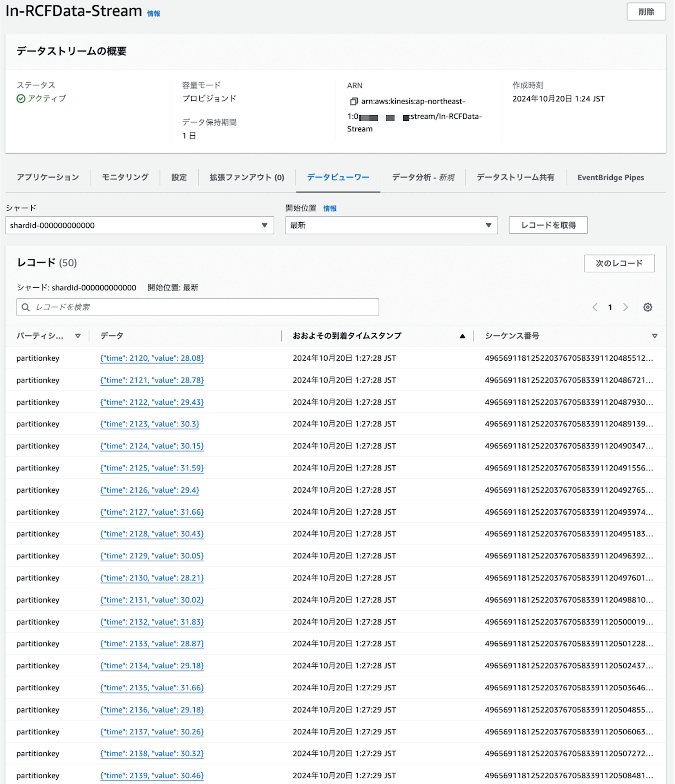The width and height of the screenshot is (675, 784).
Task: Open record data for time 2127
Action: point(152,513)
